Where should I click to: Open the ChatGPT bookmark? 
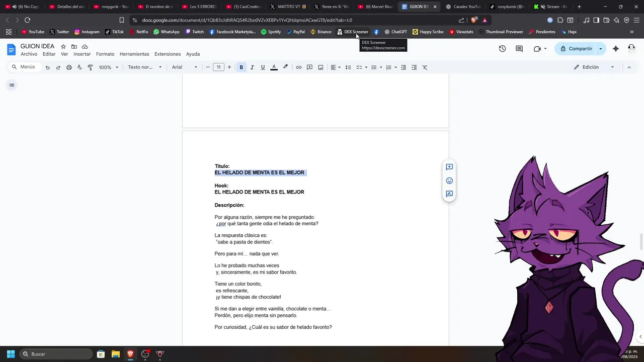click(x=395, y=32)
